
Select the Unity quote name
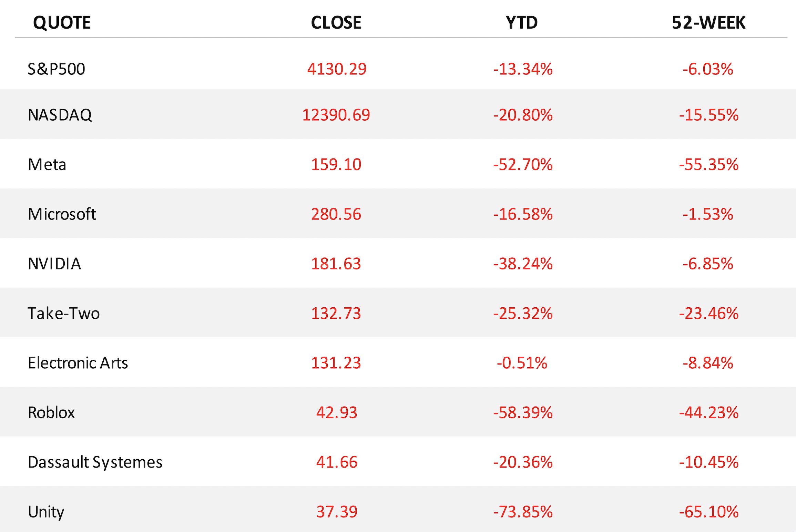[46, 512]
